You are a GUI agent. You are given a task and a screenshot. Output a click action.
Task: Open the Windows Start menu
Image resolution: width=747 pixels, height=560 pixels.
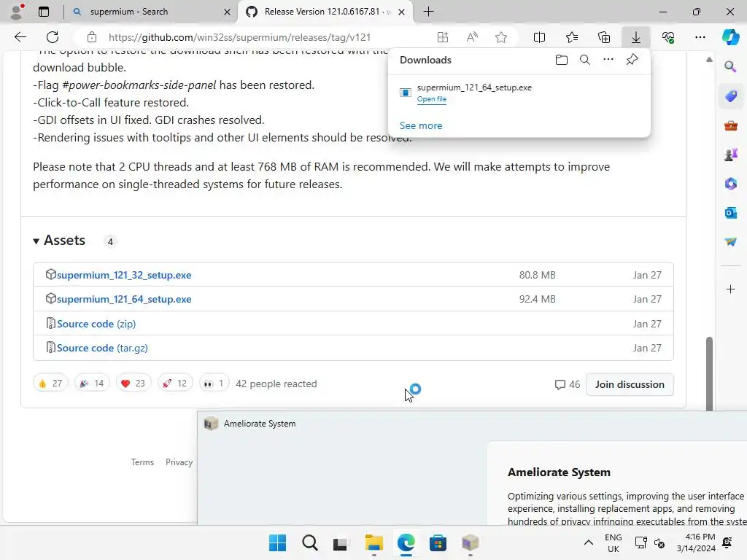click(x=277, y=542)
